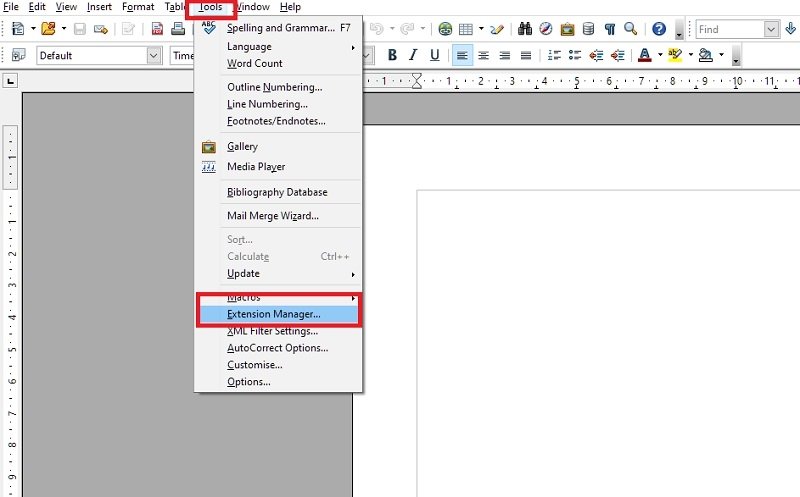Image resolution: width=800 pixels, height=497 pixels.
Task: Open the Edit menu
Action: point(37,7)
